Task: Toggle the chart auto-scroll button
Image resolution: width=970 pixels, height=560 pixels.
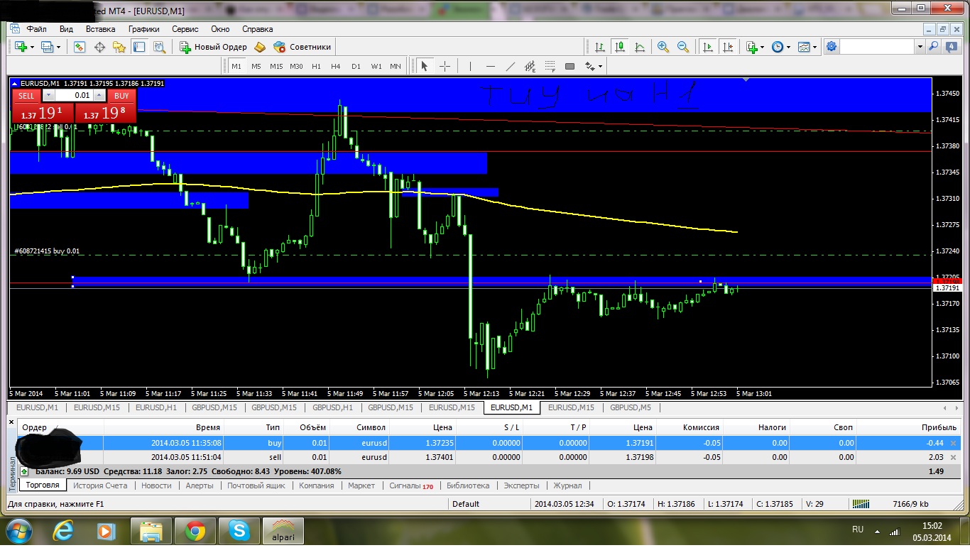Action: pyautogui.click(x=708, y=47)
